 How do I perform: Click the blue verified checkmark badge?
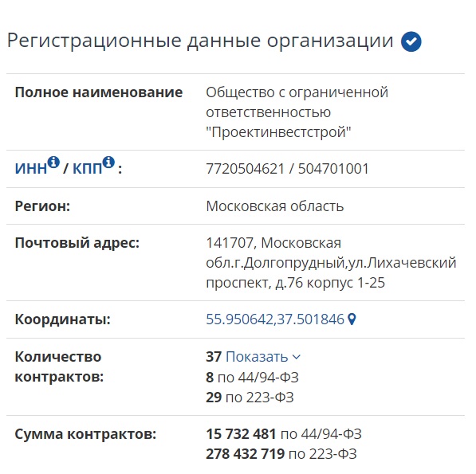411,41
